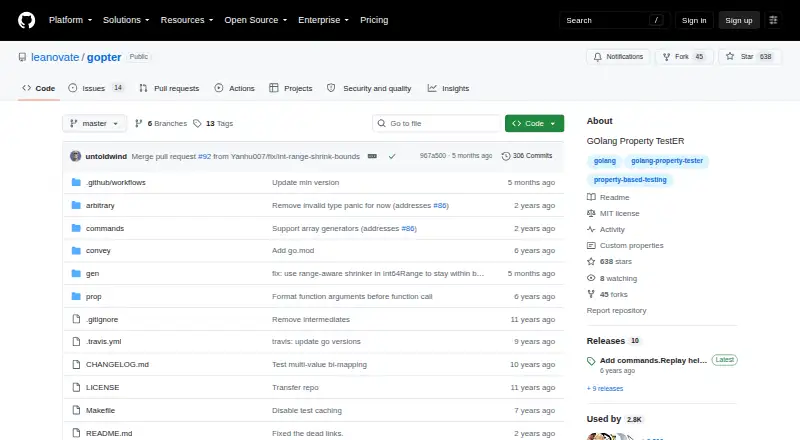Image resolution: width=800 pixels, height=440 pixels.
Task: Expand the Solutions menu
Action: click(126, 20)
